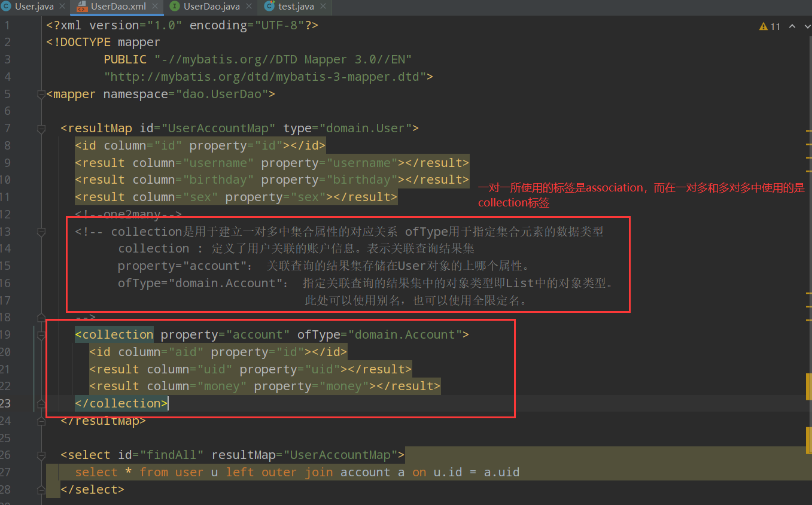Screen dimensions: 812x505
Task: Click property="account" in the collection tag
Action: [x=226, y=334]
